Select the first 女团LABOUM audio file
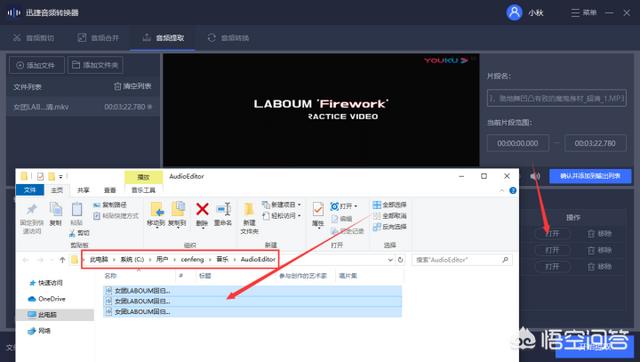Viewport: 640px width, 362px height. click(x=252, y=291)
